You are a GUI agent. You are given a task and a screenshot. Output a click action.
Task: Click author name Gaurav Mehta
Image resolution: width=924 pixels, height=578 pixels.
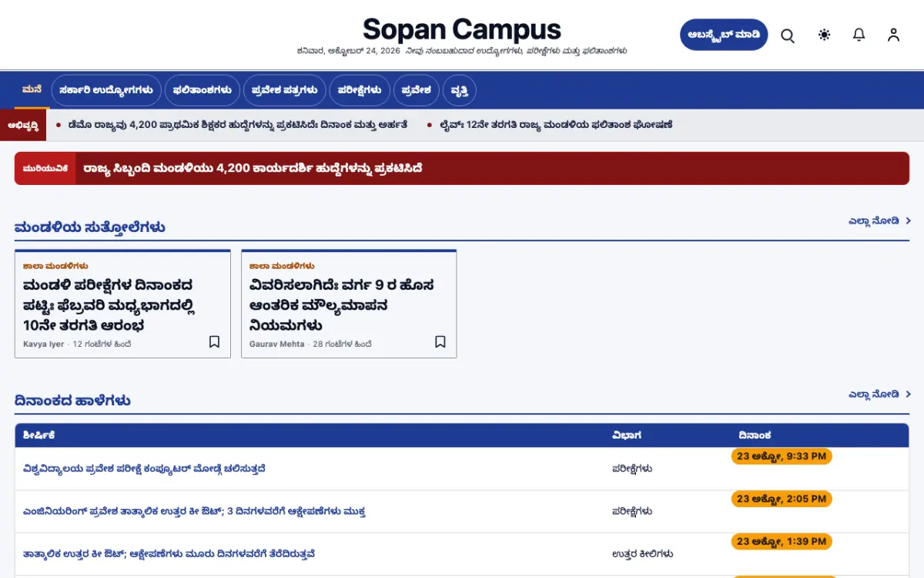click(277, 344)
